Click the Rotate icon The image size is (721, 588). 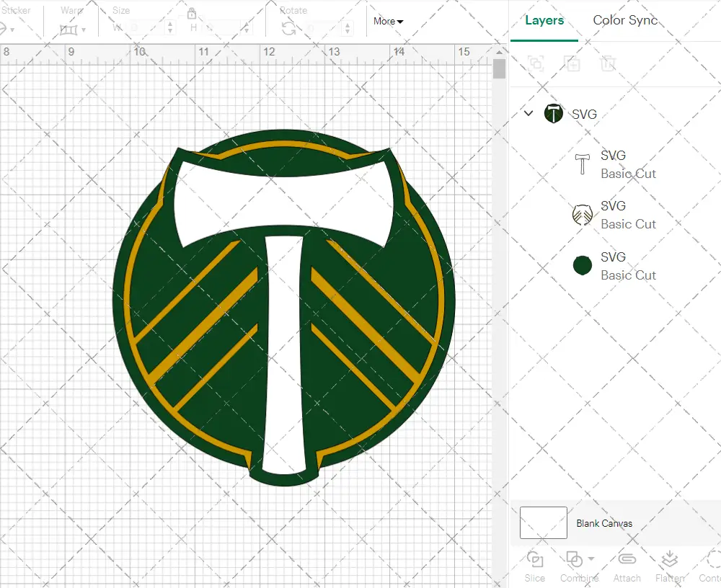pos(289,29)
